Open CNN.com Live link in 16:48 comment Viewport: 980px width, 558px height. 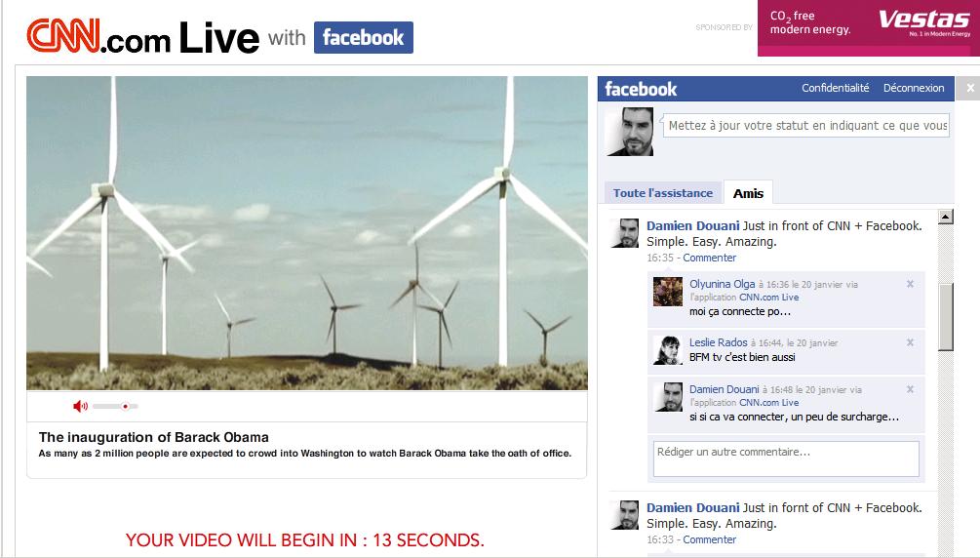tap(768, 403)
